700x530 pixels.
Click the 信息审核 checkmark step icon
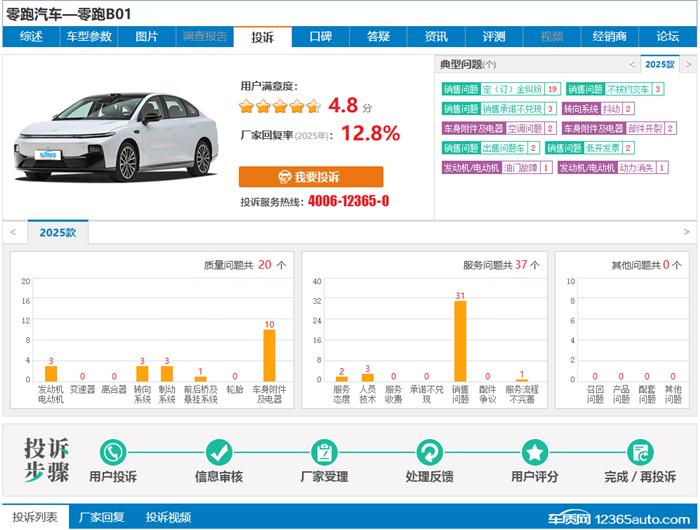click(x=219, y=452)
